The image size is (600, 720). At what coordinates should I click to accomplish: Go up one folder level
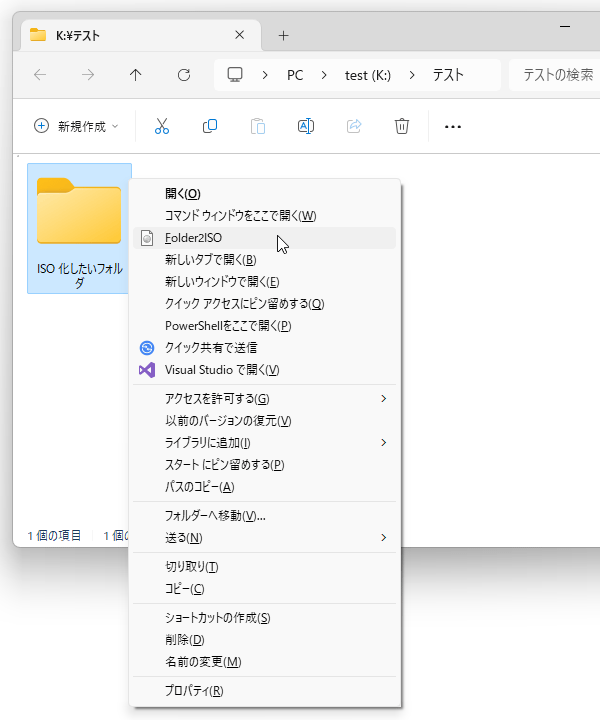click(135, 75)
